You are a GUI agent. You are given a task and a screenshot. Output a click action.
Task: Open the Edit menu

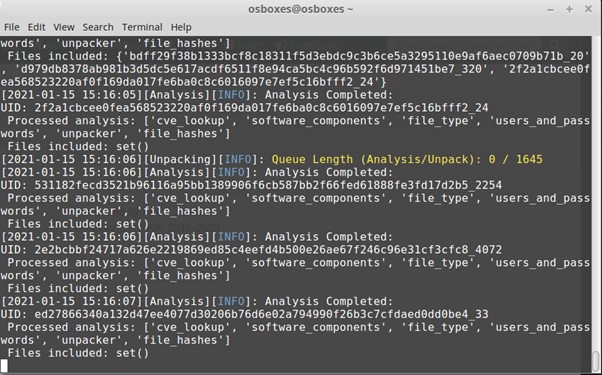coord(36,27)
